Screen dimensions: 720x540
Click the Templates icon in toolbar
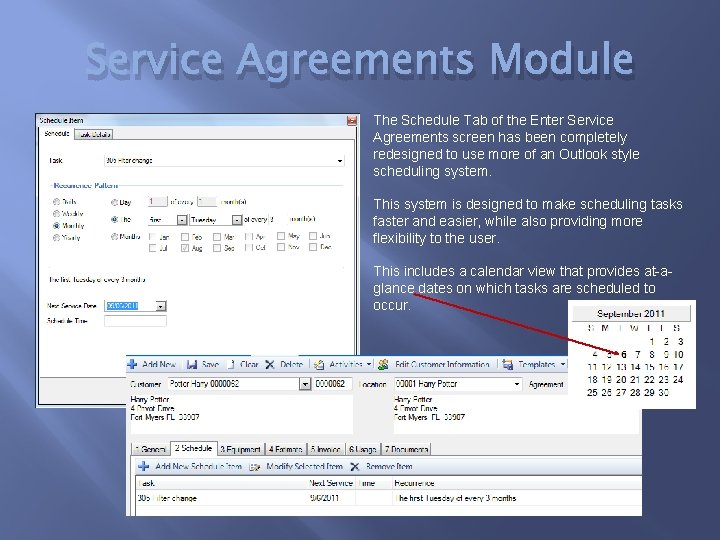click(x=507, y=365)
